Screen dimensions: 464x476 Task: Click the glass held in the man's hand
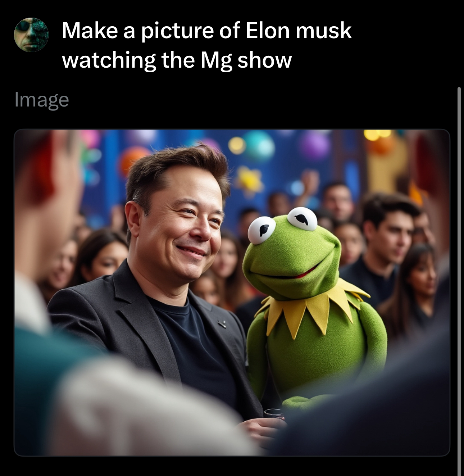click(x=274, y=414)
